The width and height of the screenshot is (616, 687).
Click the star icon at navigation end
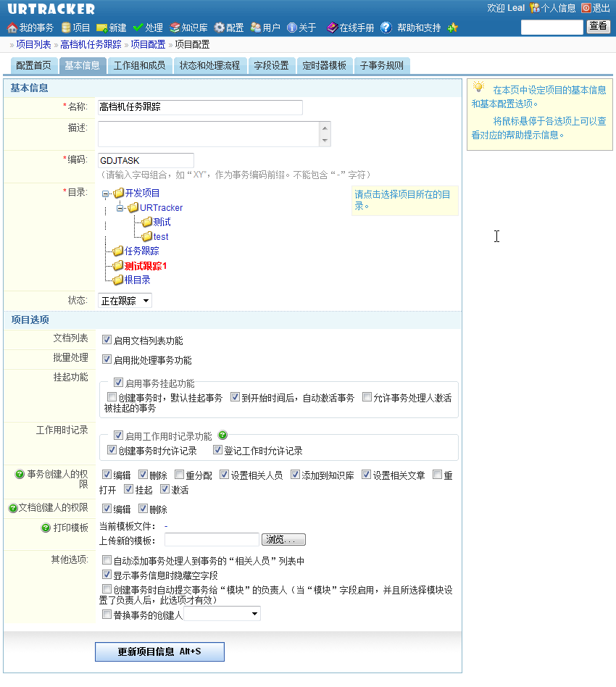click(453, 28)
